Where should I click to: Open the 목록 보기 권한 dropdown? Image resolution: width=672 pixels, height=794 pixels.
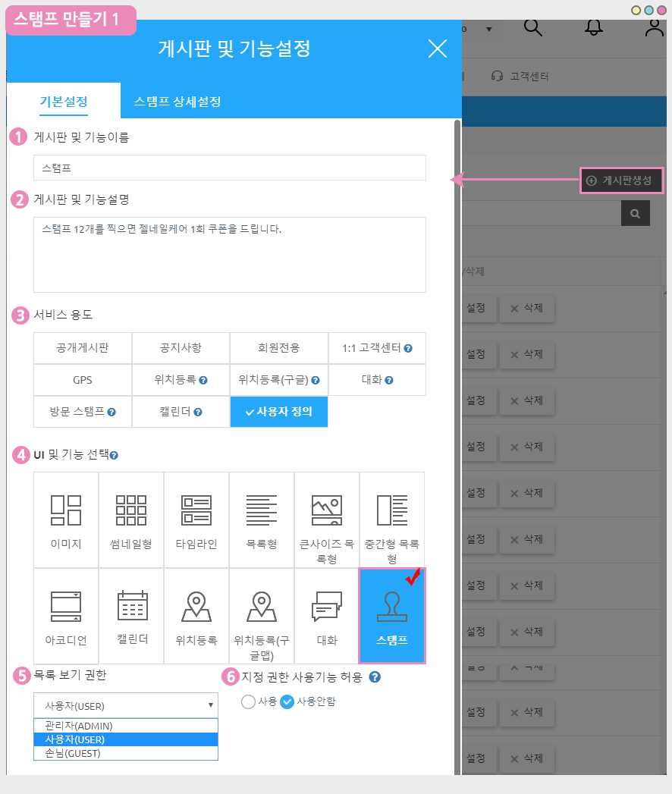pos(126,705)
